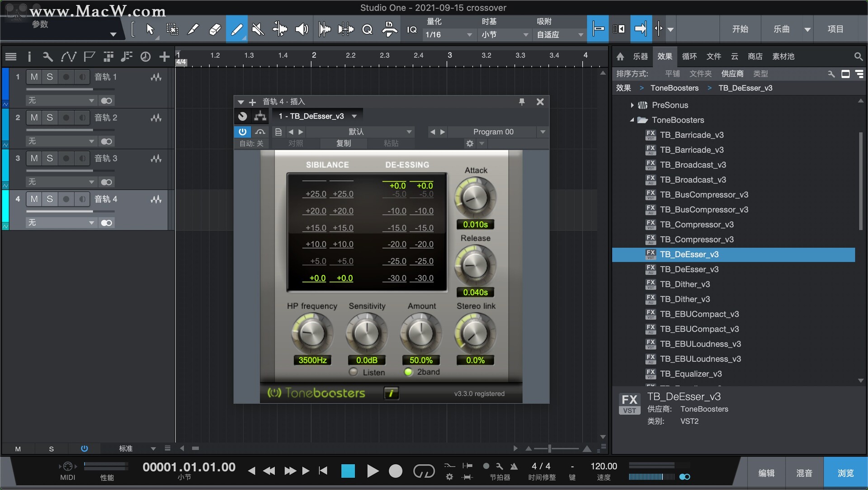868x490 pixels.
Task: Sort by 类型 in browser
Action: (760, 74)
